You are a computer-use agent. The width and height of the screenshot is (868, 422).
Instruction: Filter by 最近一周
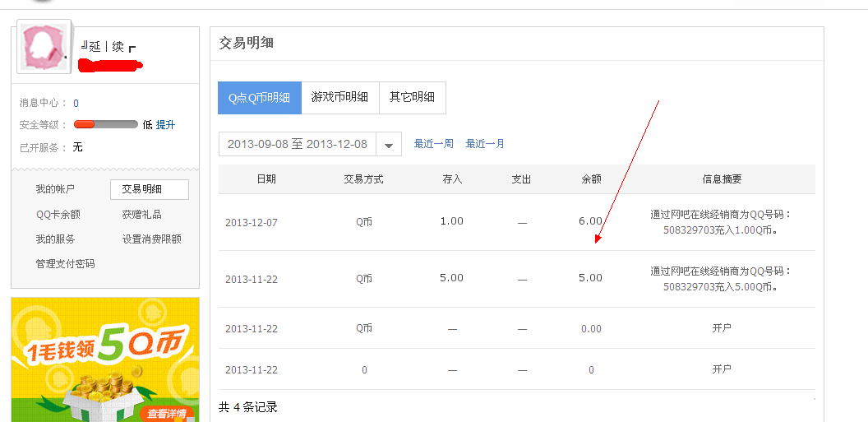[433, 144]
